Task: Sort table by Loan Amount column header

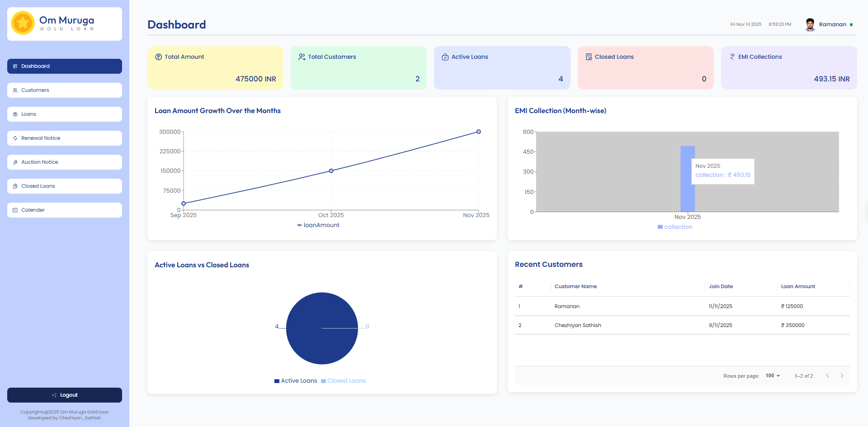Action: point(798,286)
